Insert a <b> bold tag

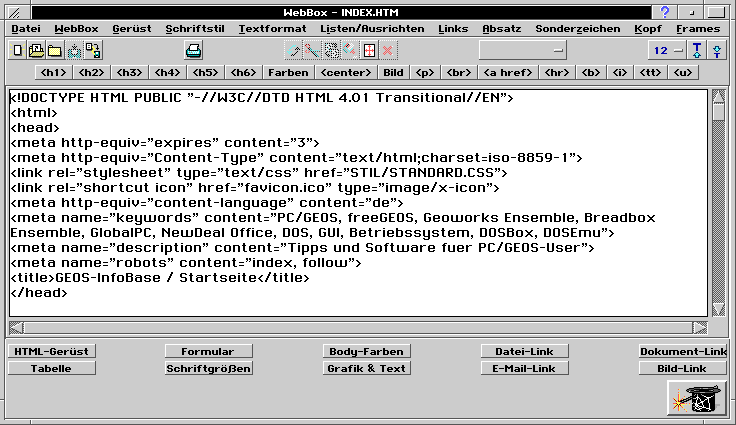590,72
